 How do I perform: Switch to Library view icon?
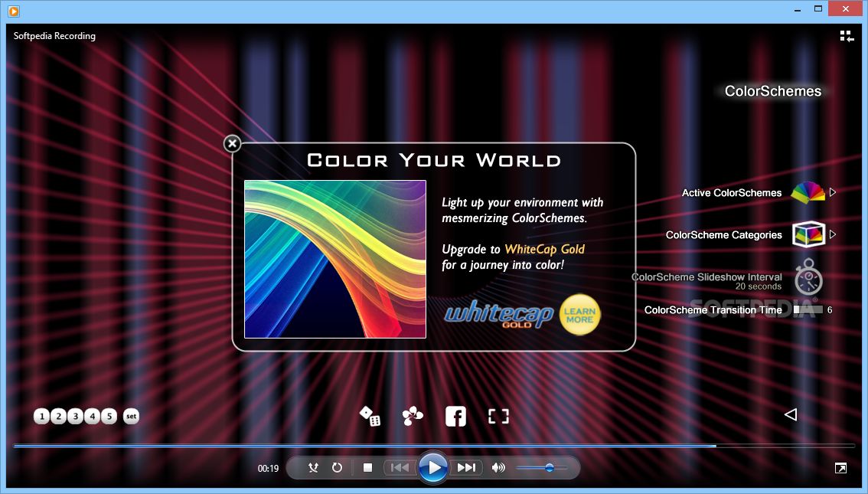click(847, 37)
